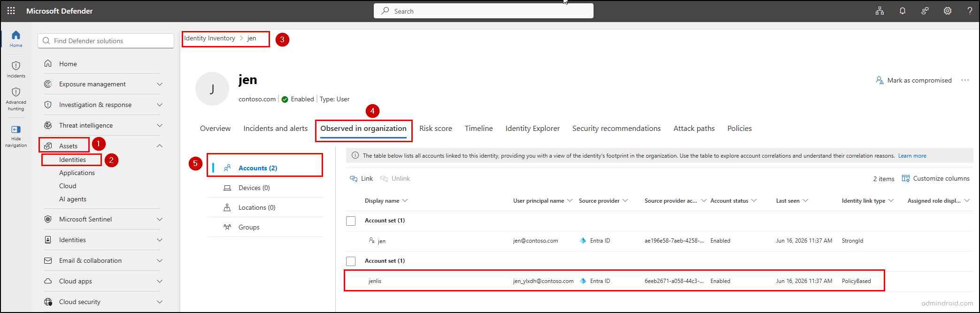Open the Risk score tab

(x=436, y=129)
